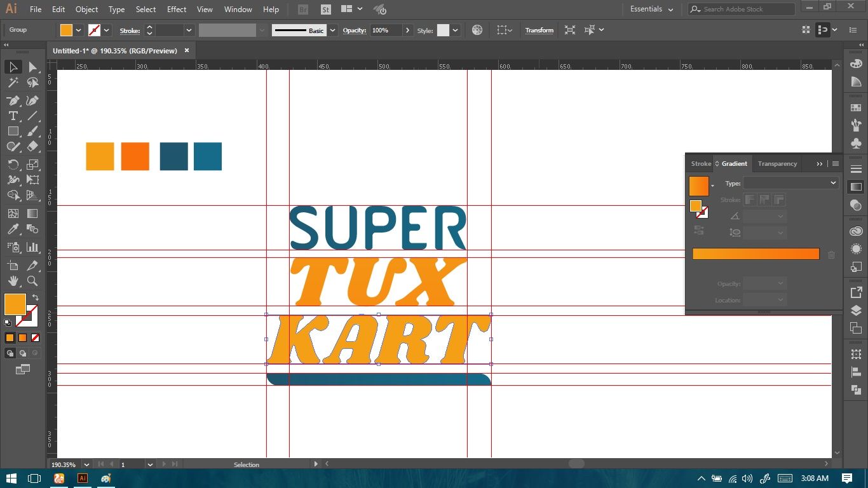Screen dimensions: 868x488
Task: Click the gradient slider bar in panel
Action: coord(756,254)
